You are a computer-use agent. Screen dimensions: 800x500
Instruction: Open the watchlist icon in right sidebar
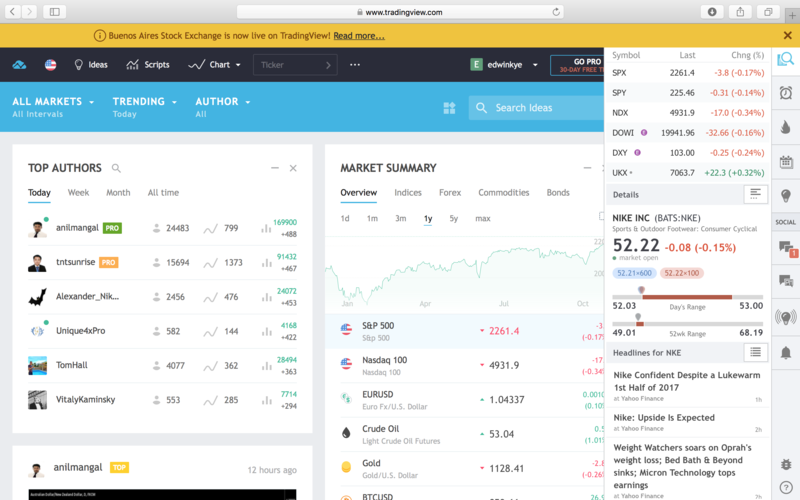point(786,60)
